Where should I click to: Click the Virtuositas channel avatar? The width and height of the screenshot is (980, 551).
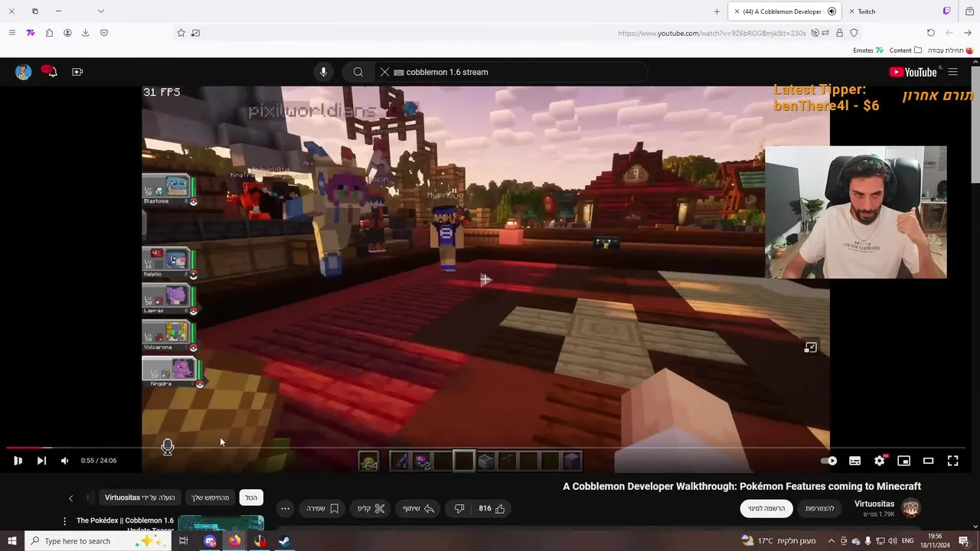(910, 507)
